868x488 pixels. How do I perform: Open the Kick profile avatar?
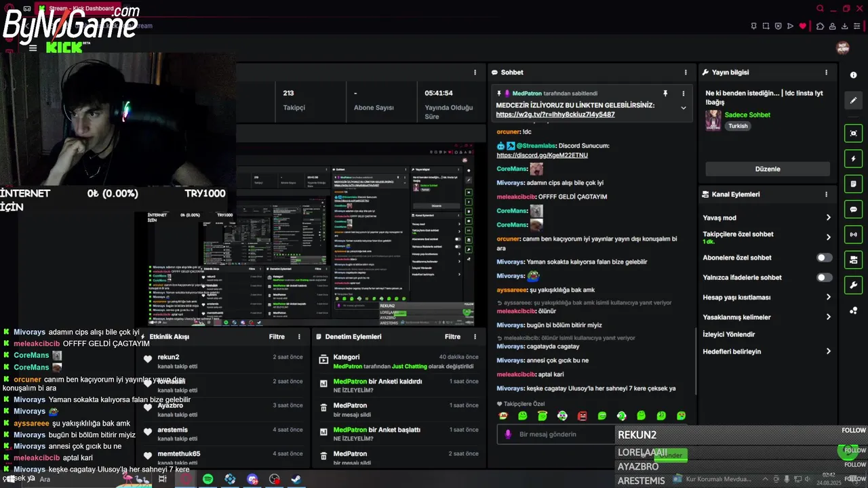click(843, 47)
